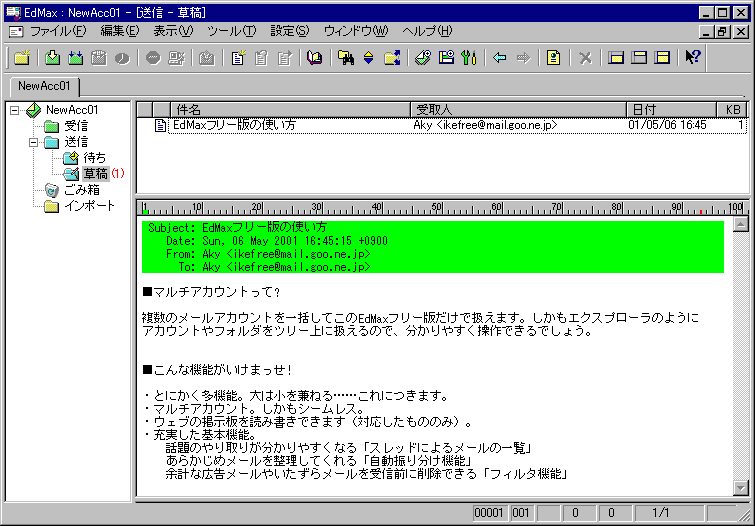The width and height of the screenshot is (755, 526).
Task: Select the third window layout icon
Action: 663,58
